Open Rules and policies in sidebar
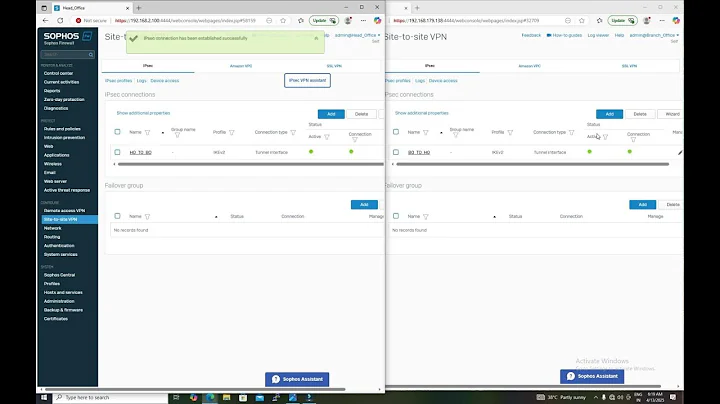The width and height of the screenshot is (720, 404). click(62, 129)
